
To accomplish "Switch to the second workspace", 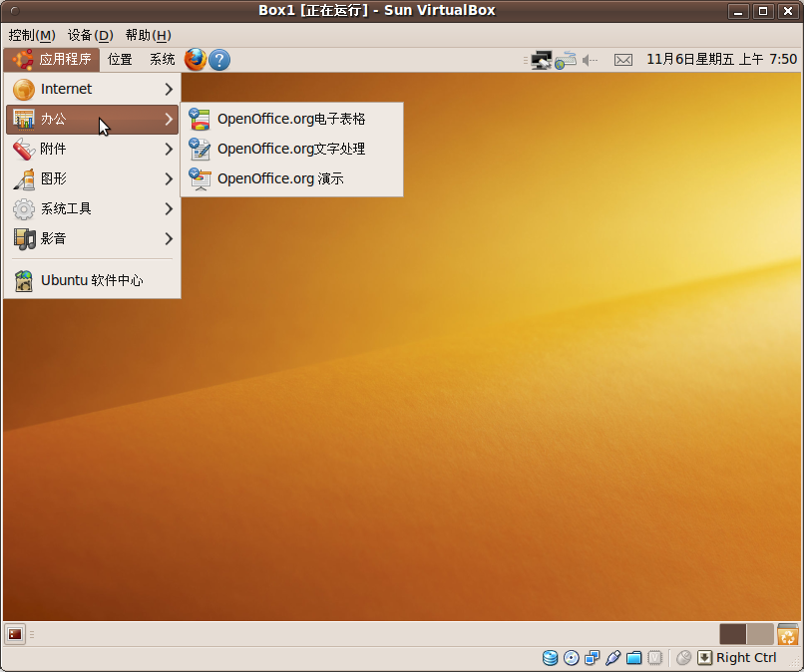I will [760, 634].
